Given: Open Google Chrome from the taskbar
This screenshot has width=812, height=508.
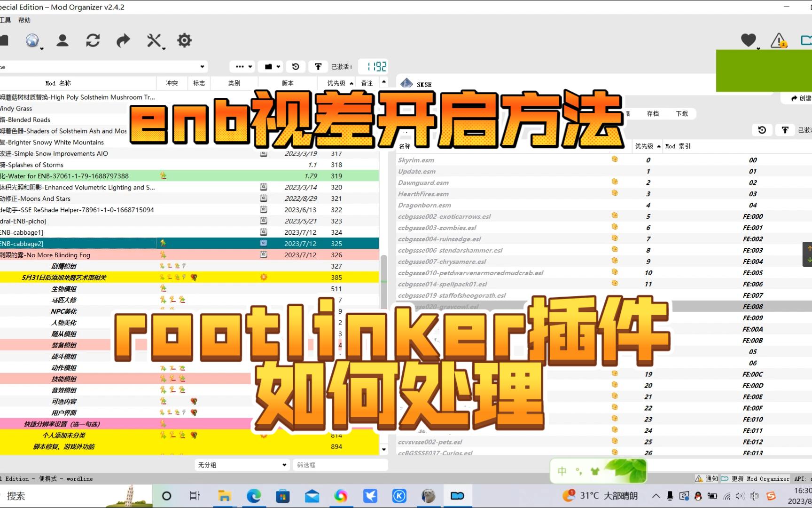Looking at the screenshot, I should (341, 496).
